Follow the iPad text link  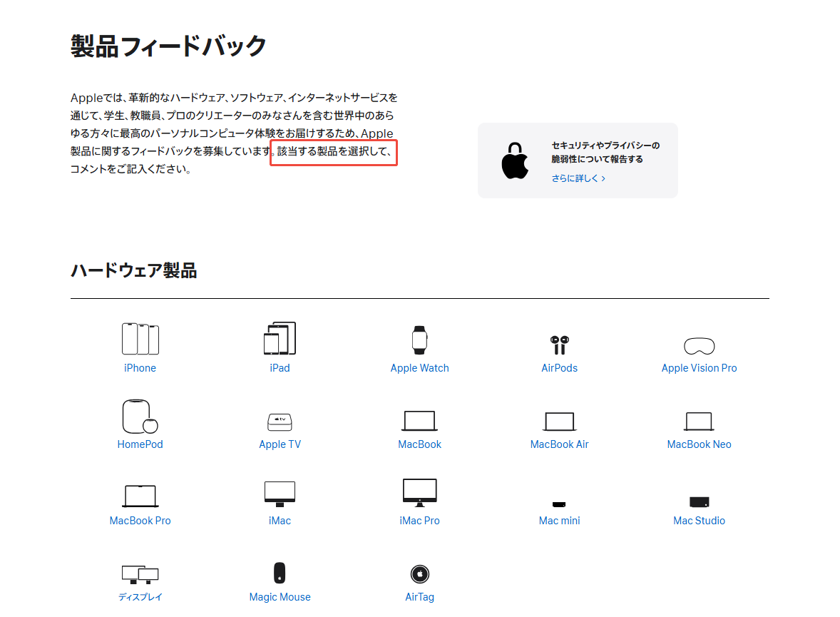point(280,368)
